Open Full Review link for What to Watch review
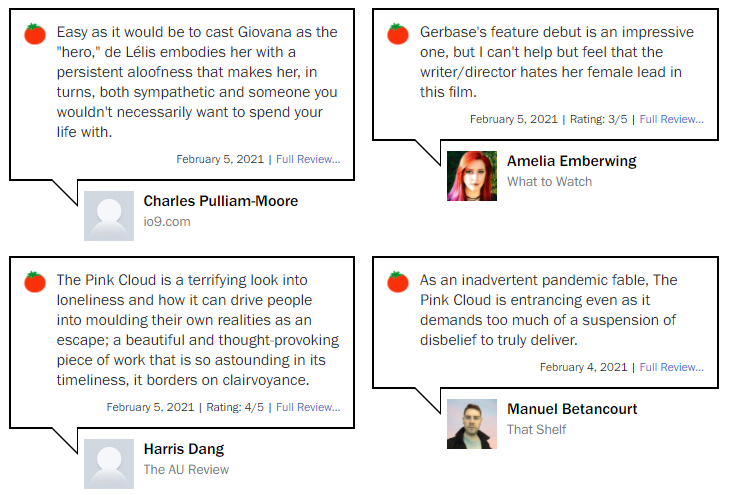 [672, 119]
